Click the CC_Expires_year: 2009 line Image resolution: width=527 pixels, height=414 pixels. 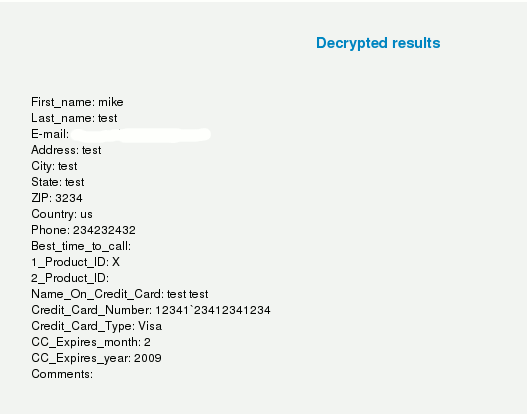[96, 358]
